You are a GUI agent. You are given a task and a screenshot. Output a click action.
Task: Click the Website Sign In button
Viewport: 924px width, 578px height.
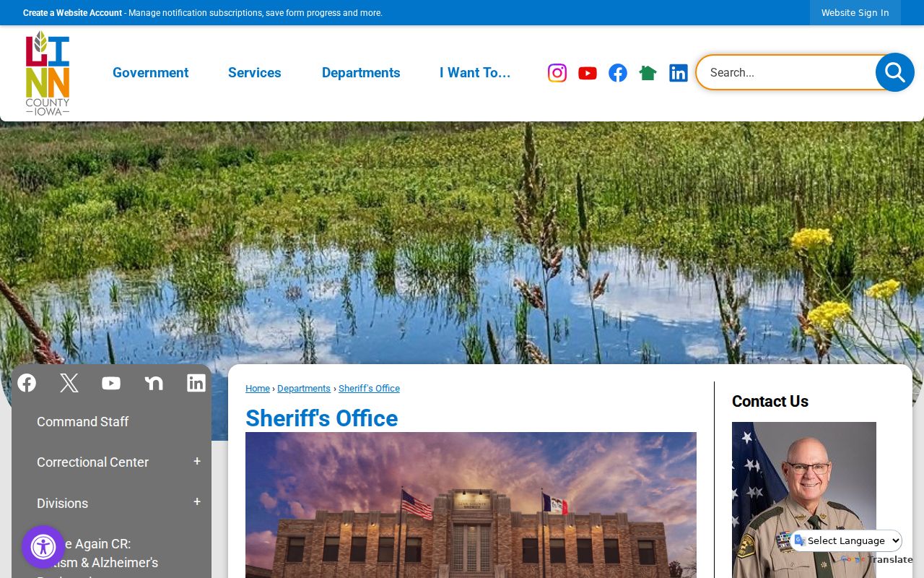855,13
